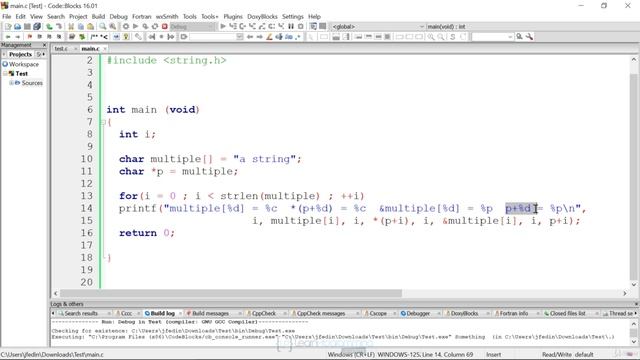The width and height of the screenshot is (640, 360).
Task: Click the Undo icon
Action: click(x=49, y=27)
